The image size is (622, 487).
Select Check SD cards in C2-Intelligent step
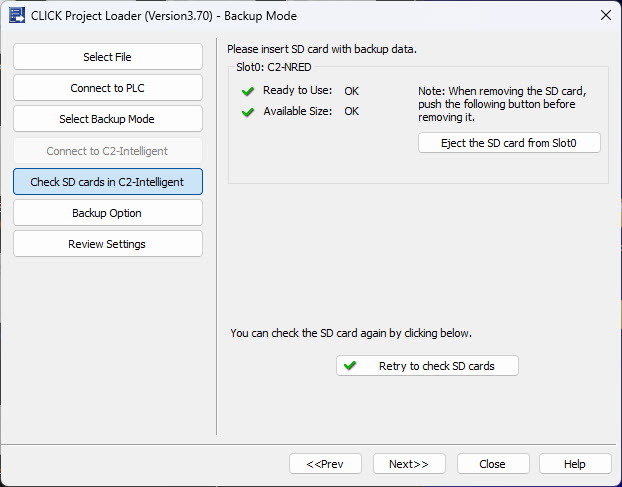pyautogui.click(x=108, y=182)
